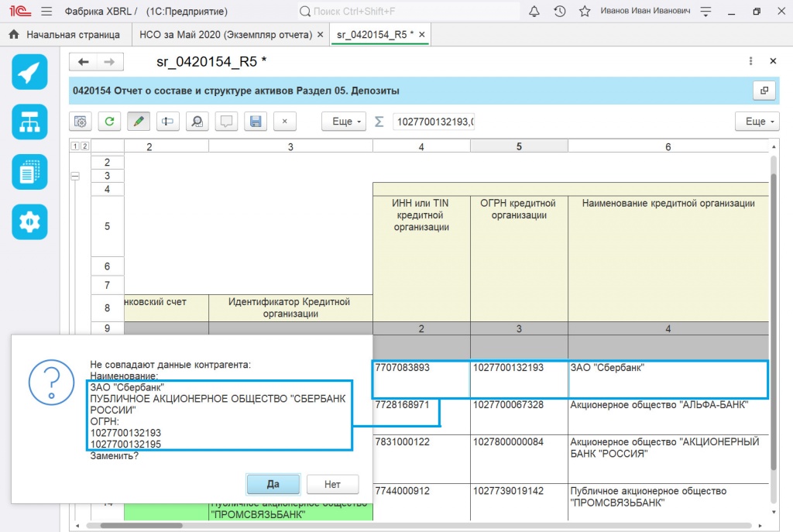Viewport: 793px width, 532px height.
Task: Open history clock icon
Action: [x=559, y=11]
